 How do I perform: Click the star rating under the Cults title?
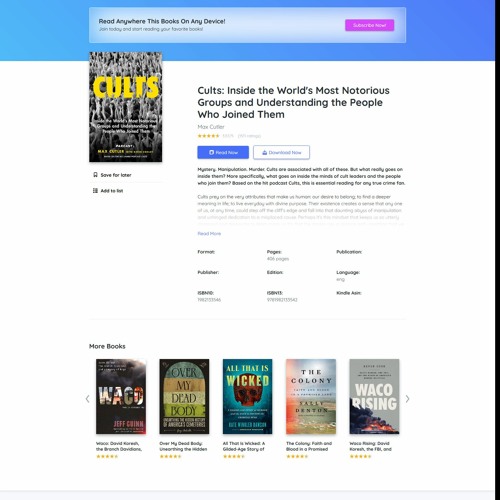point(208,136)
